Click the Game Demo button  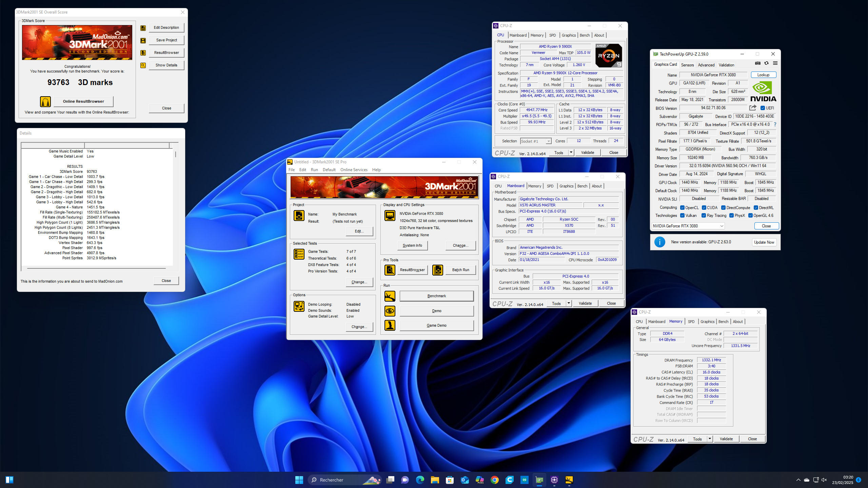[x=436, y=325]
